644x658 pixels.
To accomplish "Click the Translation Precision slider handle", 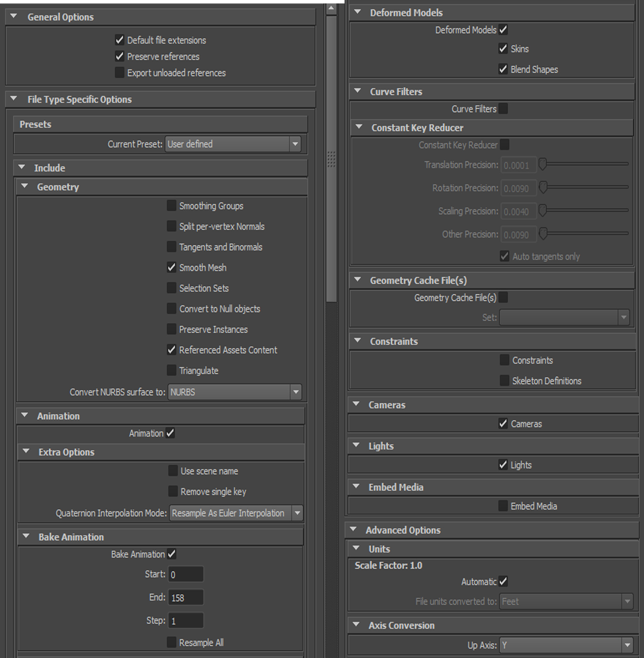I will pyautogui.click(x=542, y=164).
